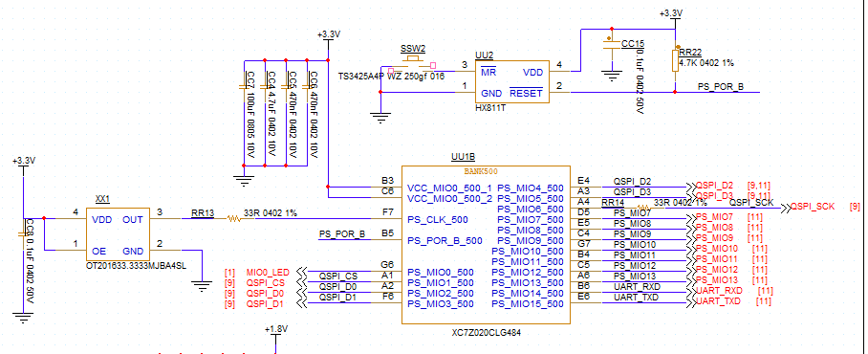868x354 pixels.
Task: Select the CC6 capacitor symbol
Action: [307, 86]
